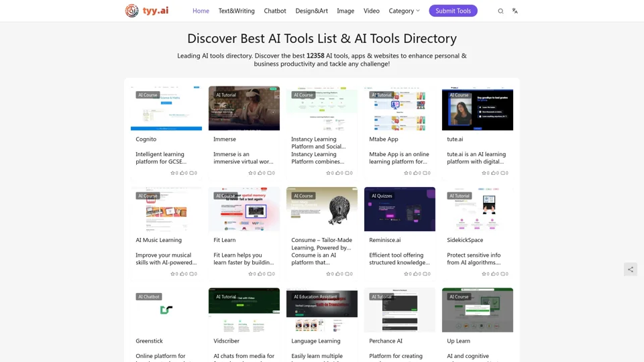
Task: Click the SidekickSpace title text
Action: [x=465, y=240]
